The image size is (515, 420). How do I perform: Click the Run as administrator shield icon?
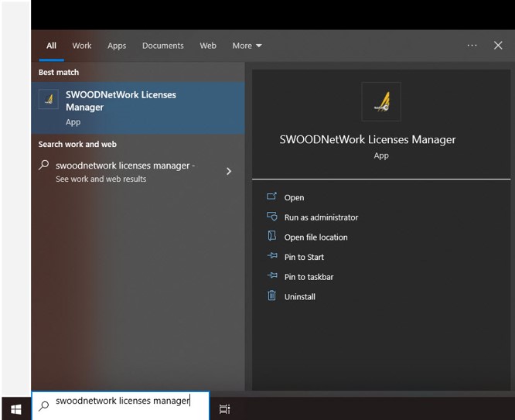click(271, 217)
